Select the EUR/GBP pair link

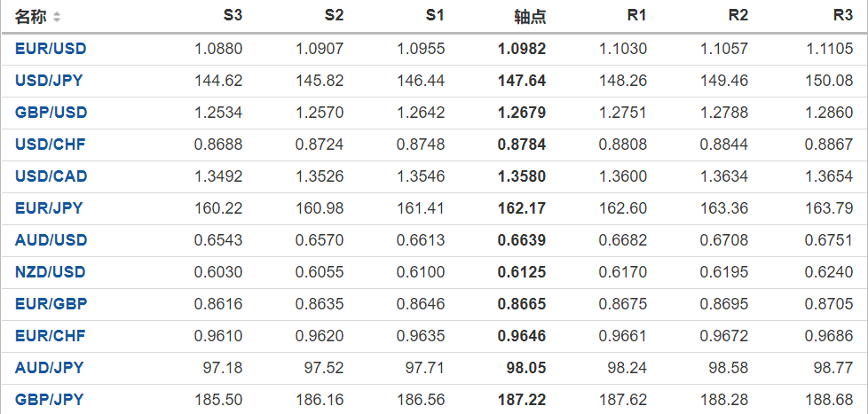pyautogui.click(x=51, y=304)
